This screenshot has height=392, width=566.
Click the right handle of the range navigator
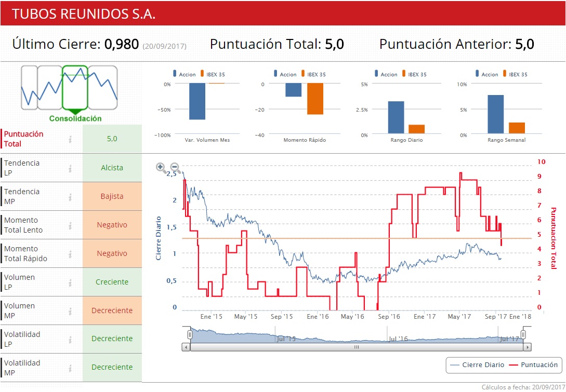point(523,335)
